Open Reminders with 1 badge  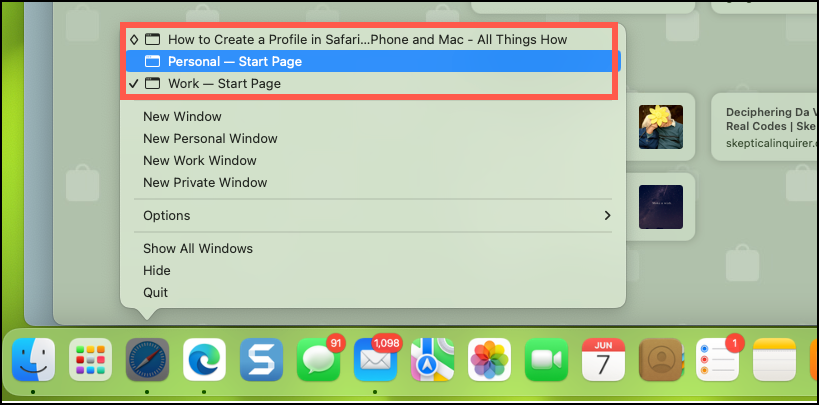point(717,359)
